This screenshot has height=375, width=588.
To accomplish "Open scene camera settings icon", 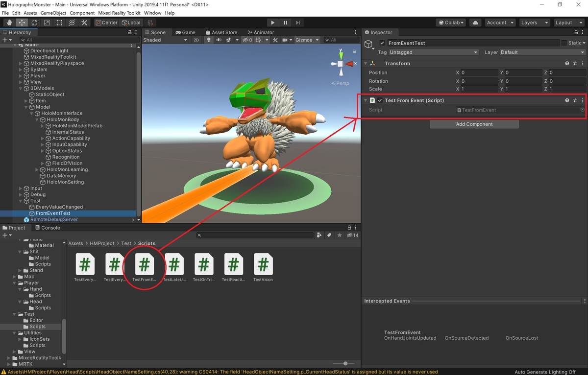I will (286, 40).
